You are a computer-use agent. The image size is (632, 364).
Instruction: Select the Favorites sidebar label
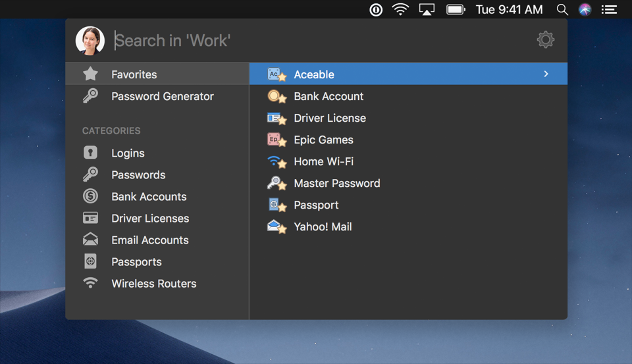134,74
